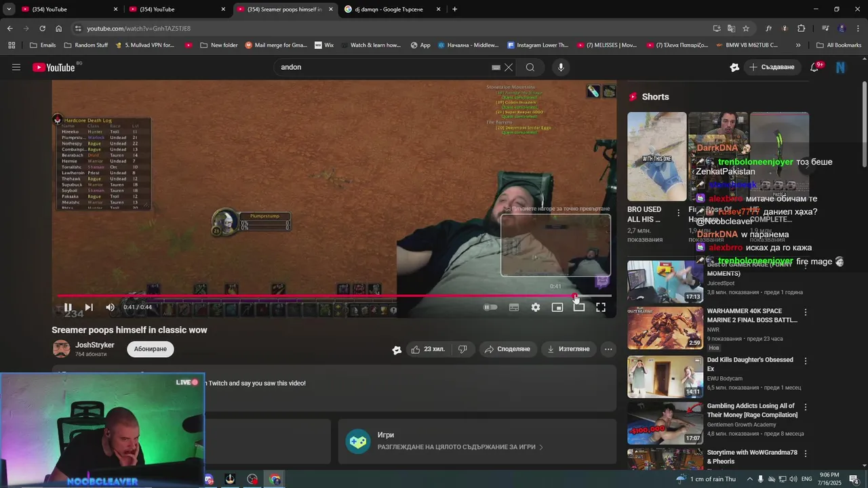The height and width of the screenshot is (488, 868).
Task: Open the Windows notification center
Action: click(854, 479)
